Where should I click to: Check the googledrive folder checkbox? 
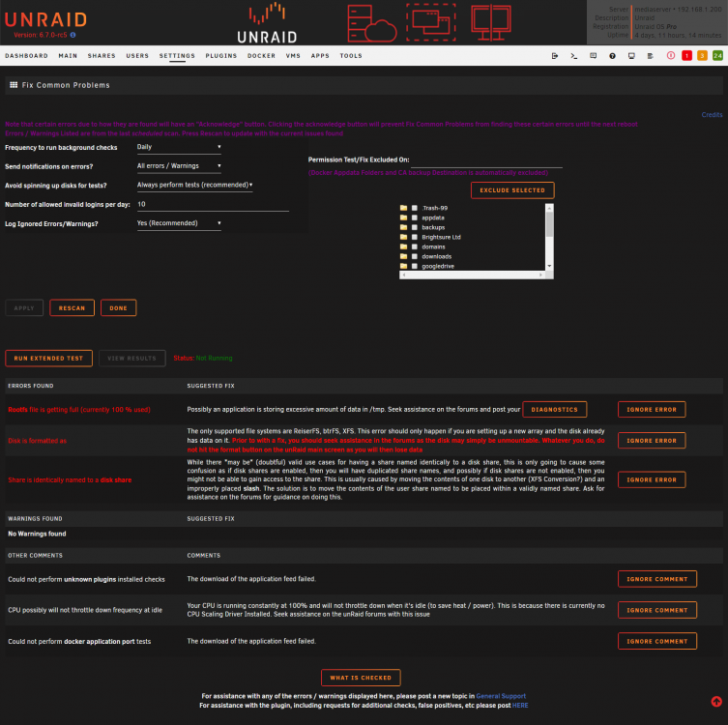click(414, 266)
